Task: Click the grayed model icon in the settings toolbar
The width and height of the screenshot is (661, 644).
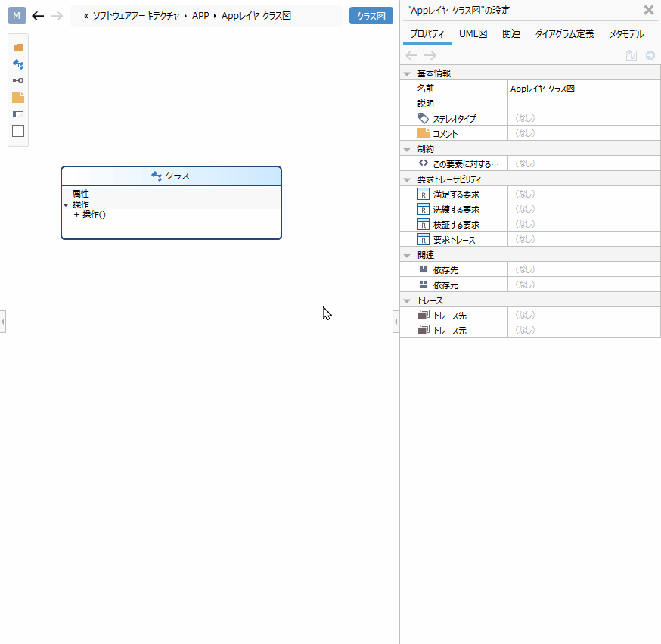Action: (631, 55)
